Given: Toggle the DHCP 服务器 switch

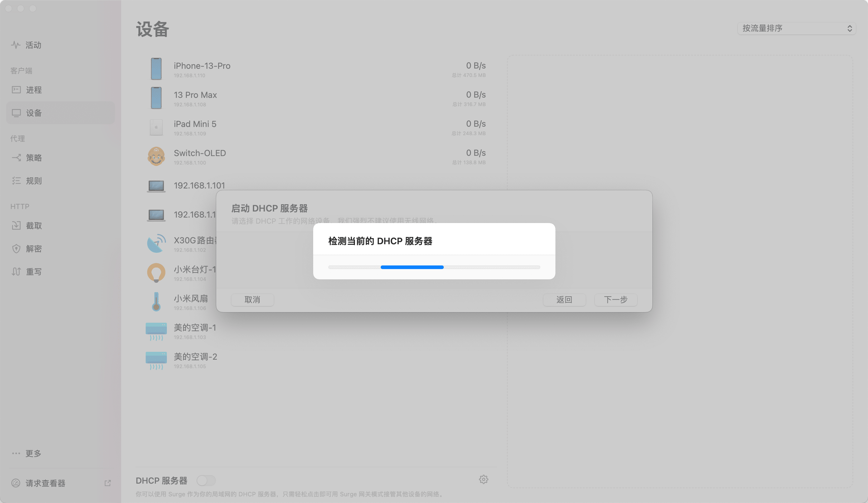Looking at the screenshot, I should [206, 480].
